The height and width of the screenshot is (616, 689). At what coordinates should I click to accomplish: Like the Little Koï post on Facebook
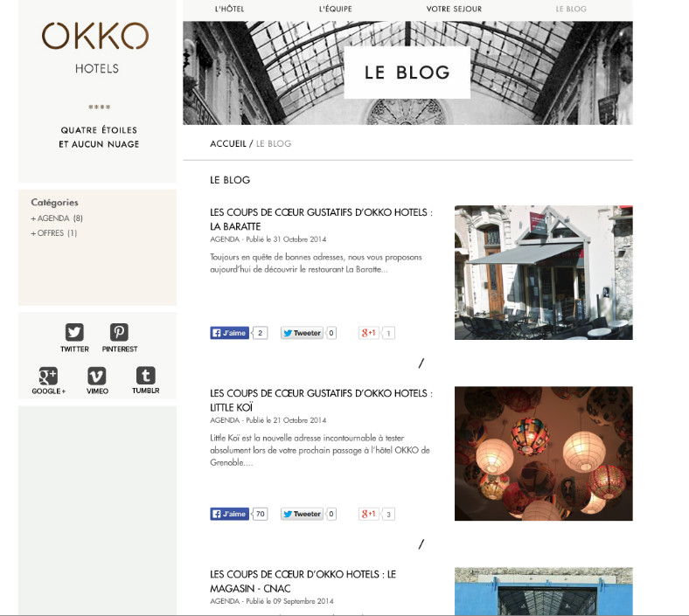coord(229,514)
